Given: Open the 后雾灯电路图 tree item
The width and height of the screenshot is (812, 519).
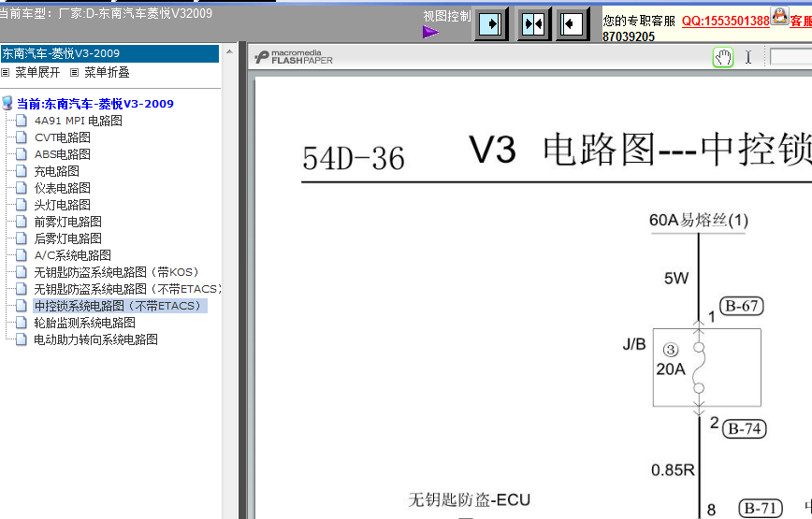Looking at the screenshot, I should pyautogui.click(x=68, y=238).
